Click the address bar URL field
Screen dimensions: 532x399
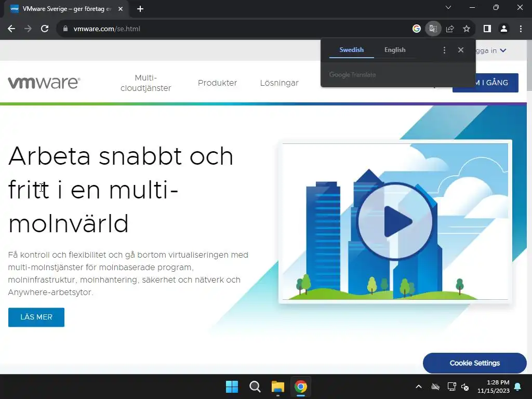[x=234, y=29]
